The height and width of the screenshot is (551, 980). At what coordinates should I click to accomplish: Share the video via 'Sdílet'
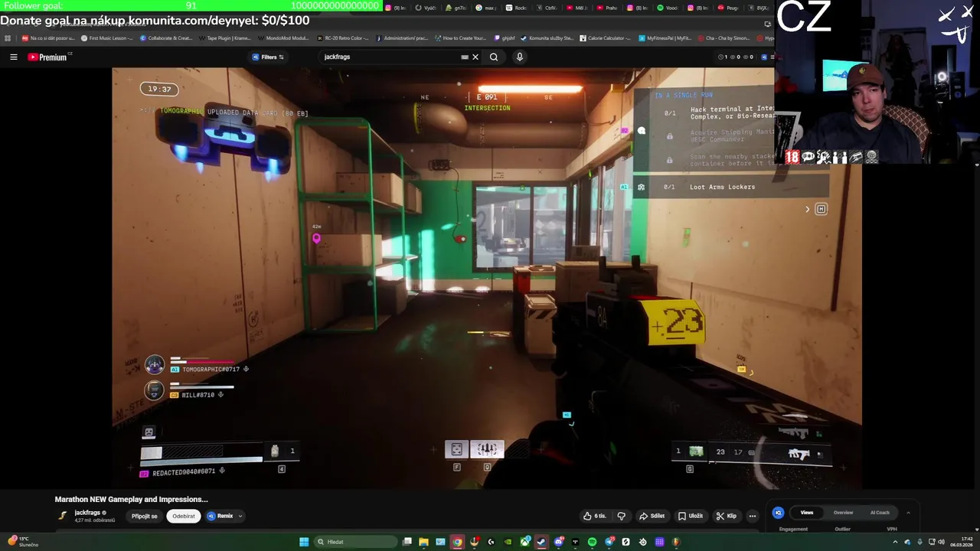[x=652, y=516]
